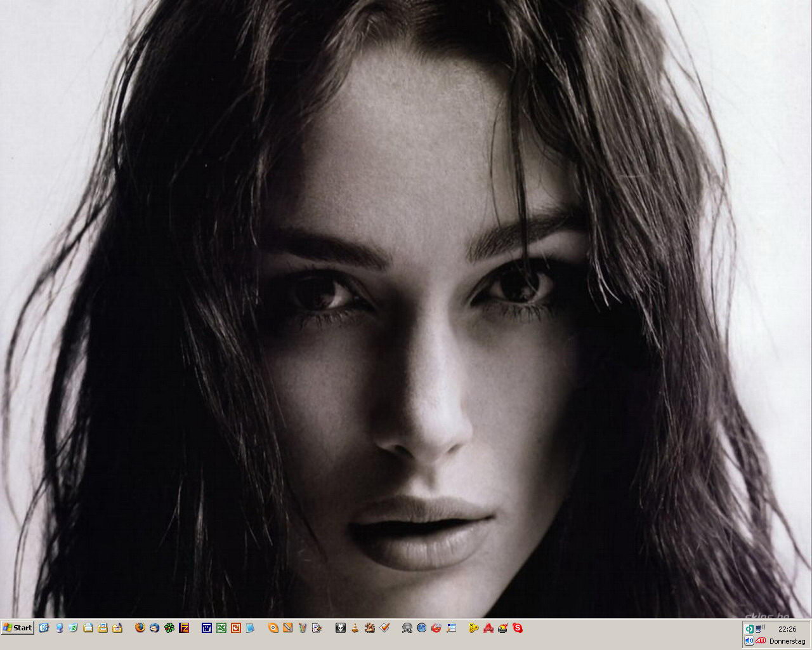
Task: Launch Microsoft Excel from quick launch
Action: [x=221, y=628]
